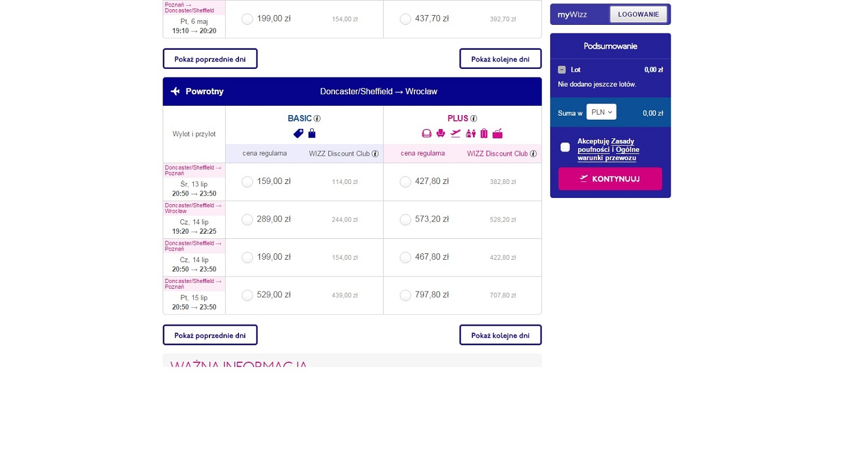The image size is (868, 468).
Task: Click the PLUS check-in desk icon
Action: [x=470, y=134]
